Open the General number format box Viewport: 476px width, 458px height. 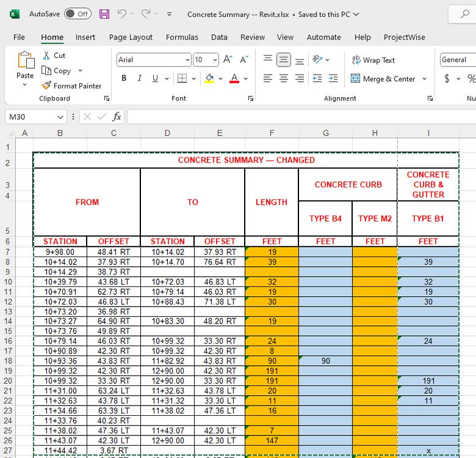pyautogui.click(x=458, y=59)
